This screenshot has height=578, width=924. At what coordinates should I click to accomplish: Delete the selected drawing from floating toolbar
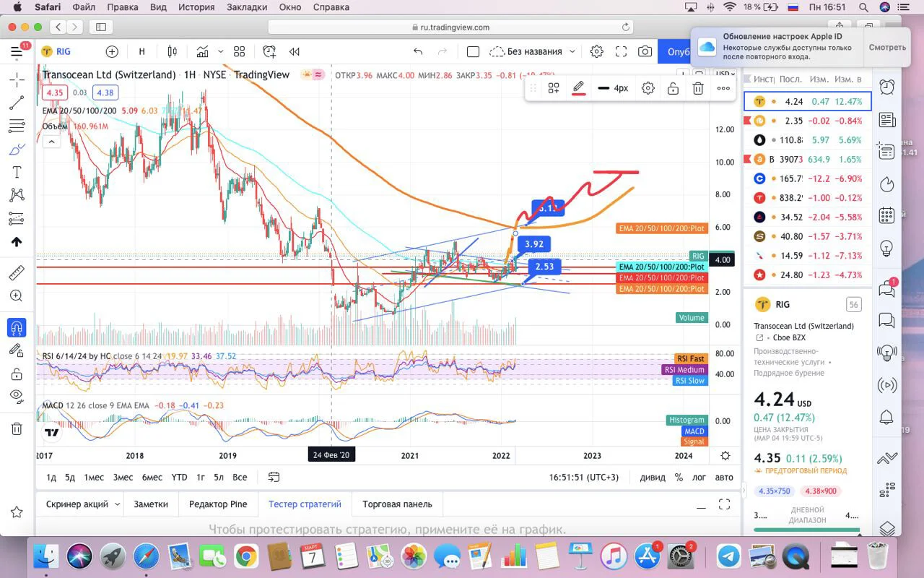[x=698, y=88]
